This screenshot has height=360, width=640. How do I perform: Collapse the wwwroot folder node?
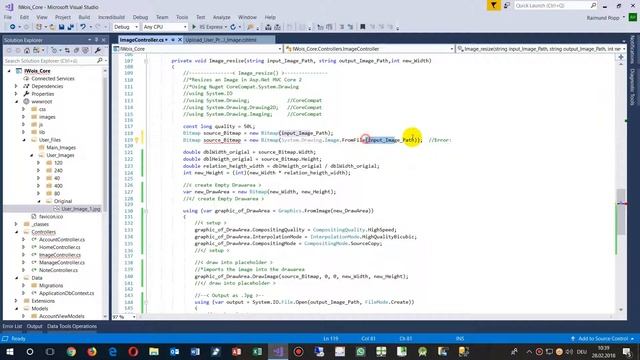[x=16, y=102]
